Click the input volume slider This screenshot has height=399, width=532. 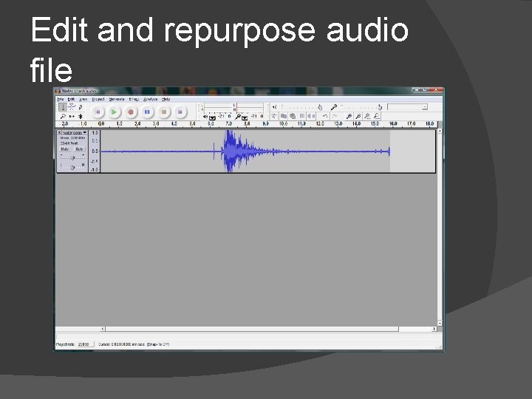[x=361, y=107]
